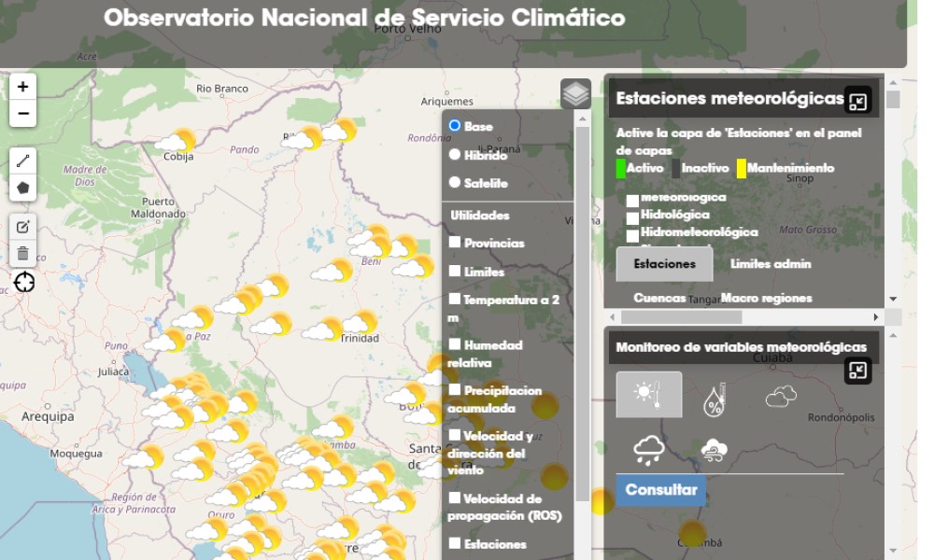Image resolution: width=934 pixels, height=560 pixels.
Task: Zoom out of the map
Action: point(22,114)
